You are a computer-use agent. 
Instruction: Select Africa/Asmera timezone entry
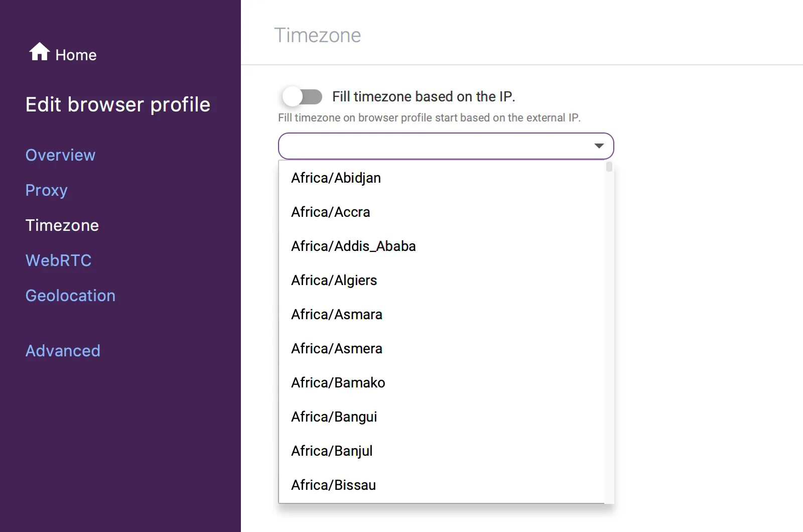[336, 349]
